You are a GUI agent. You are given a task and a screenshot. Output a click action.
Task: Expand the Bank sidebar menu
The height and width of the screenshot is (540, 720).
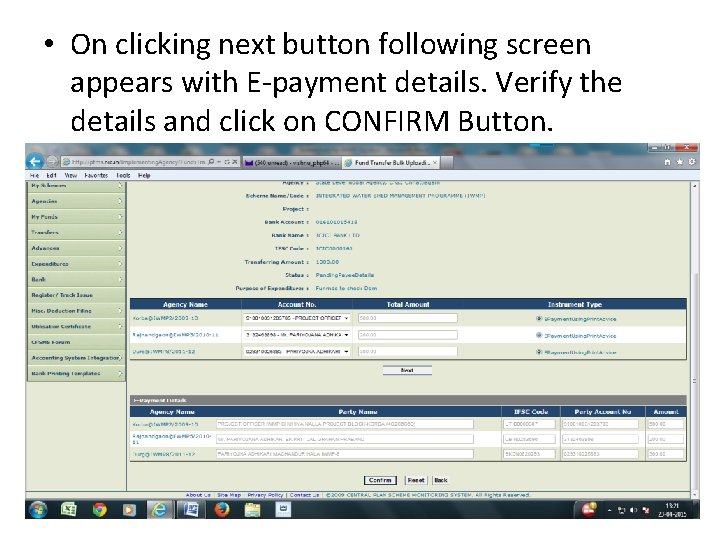[x=76, y=279]
